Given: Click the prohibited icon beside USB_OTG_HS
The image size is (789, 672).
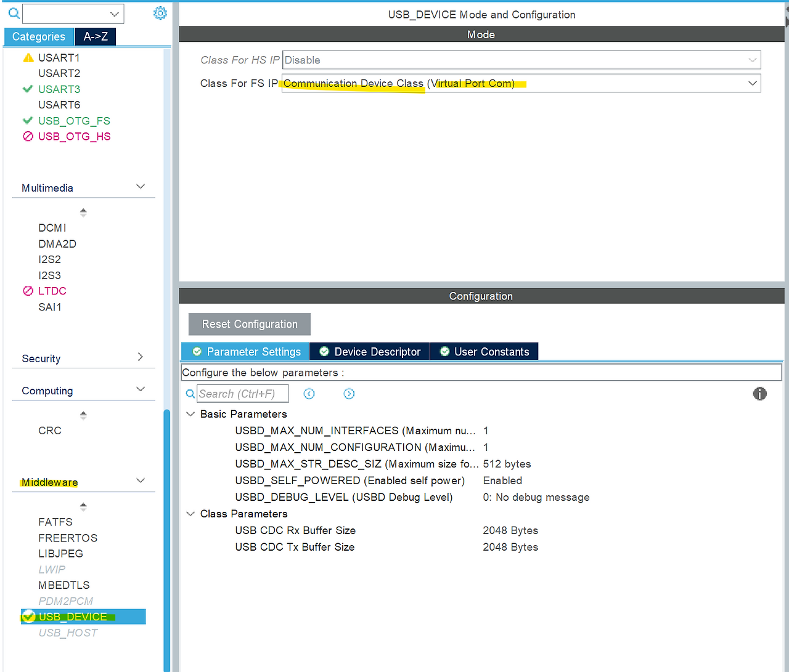Looking at the screenshot, I should point(28,136).
